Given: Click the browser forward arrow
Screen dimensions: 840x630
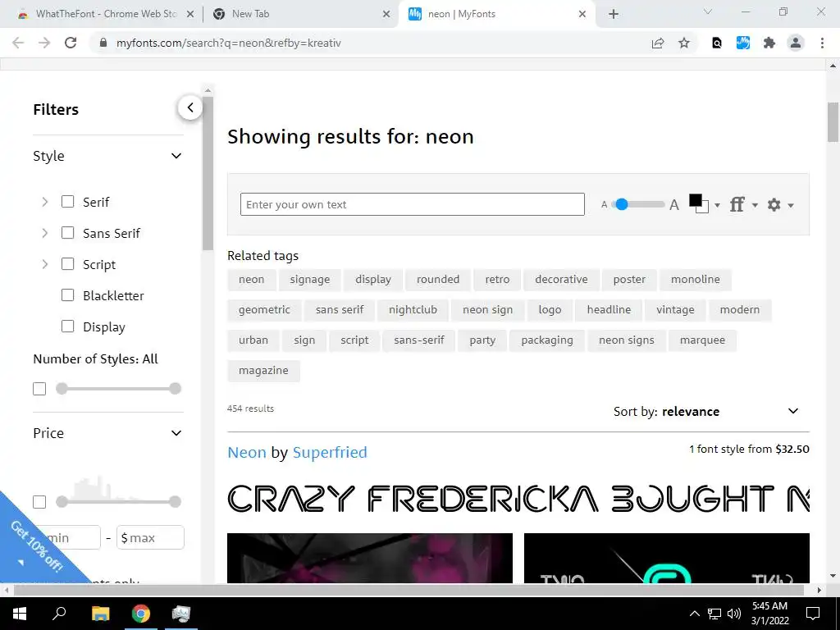Looking at the screenshot, I should click(44, 43).
